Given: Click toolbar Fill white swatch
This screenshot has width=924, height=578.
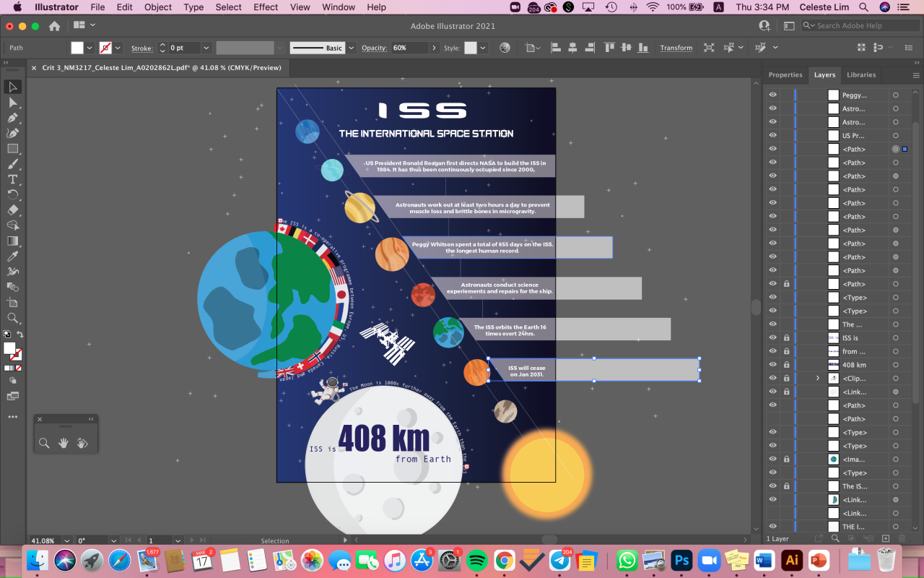Looking at the screenshot, I should click(9, 348).
